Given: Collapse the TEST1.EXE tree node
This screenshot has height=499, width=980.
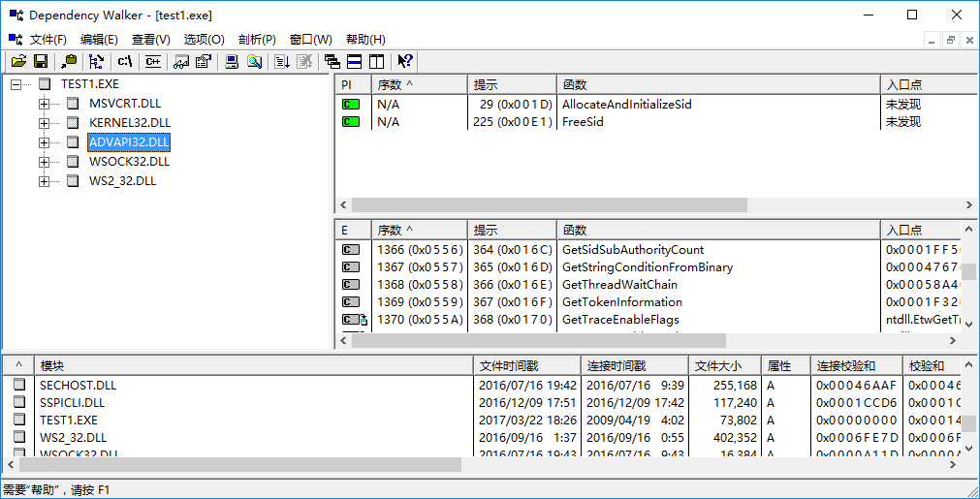Looking at the screenshot, I should [16, 83].
